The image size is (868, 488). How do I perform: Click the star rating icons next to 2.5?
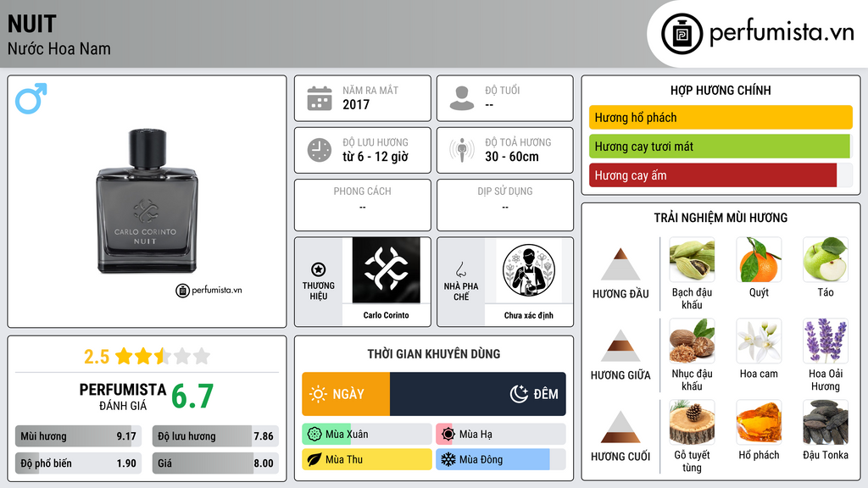coord(163,357)
